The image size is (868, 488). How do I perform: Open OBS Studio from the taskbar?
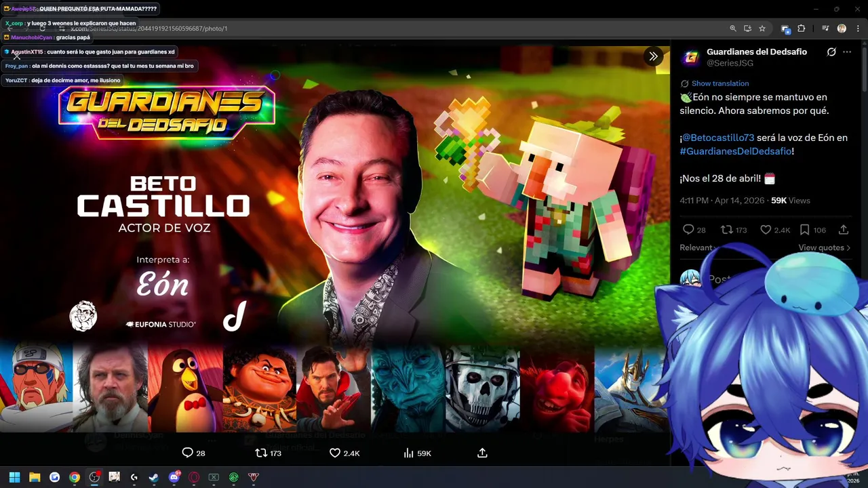point(94,477)
